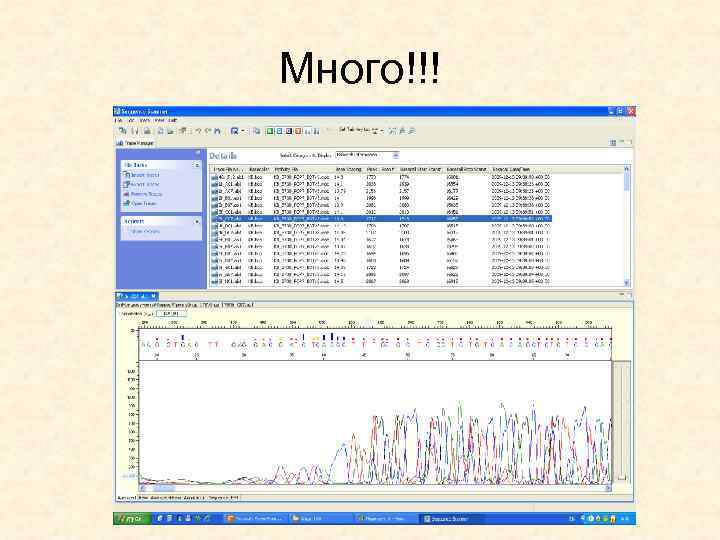Image resolution: width=720 pixels, height=540 pixels.
Task: Click Import Traces in File Tasks
Action: click(x=141, y=174)
